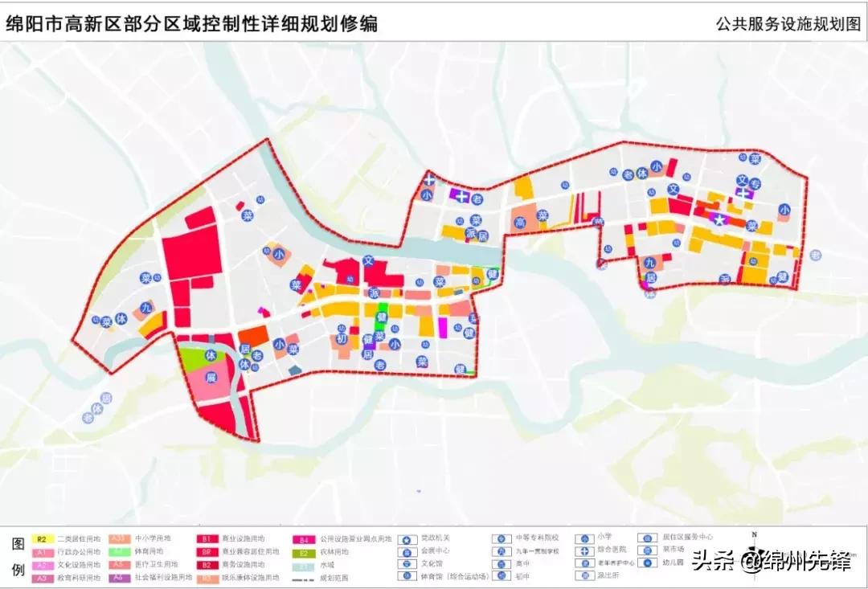Click the 图例 legend label
868x589 pixels.
click(x=15, y=558)
